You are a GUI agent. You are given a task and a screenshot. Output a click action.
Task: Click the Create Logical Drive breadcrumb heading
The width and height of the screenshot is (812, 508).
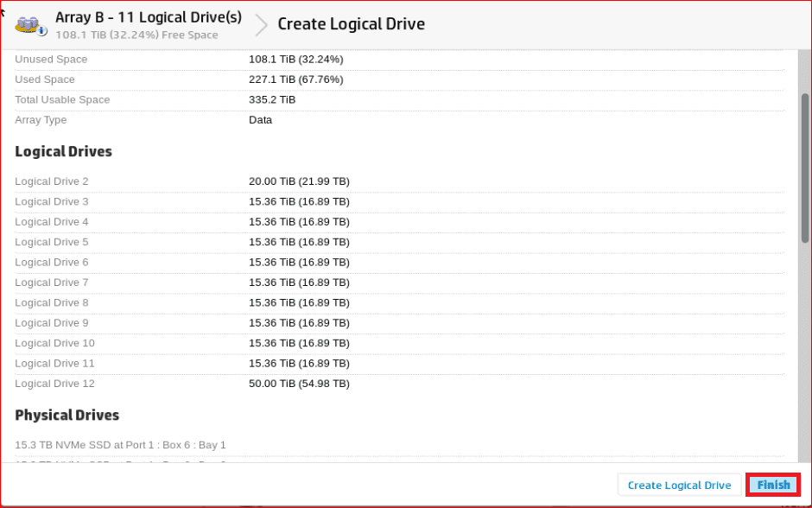[351, 24]
